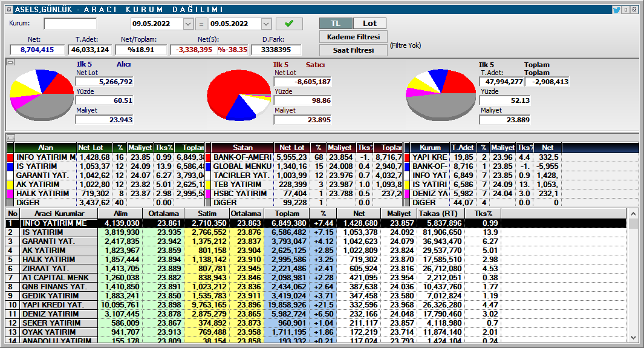The width and height of the screenshot is (644, 348).
Task: Select QNB FINANS YAT. row
Action: [316, 286]
